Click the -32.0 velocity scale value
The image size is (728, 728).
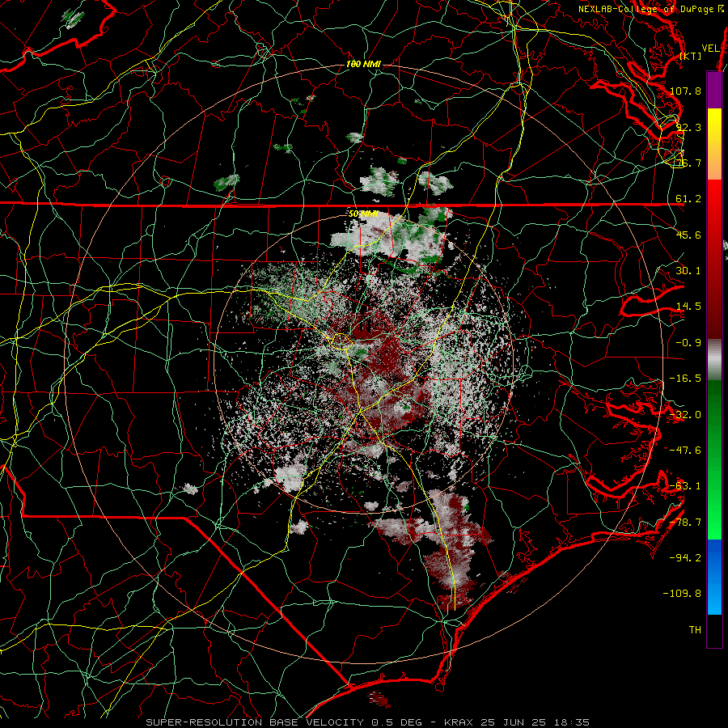685,415
